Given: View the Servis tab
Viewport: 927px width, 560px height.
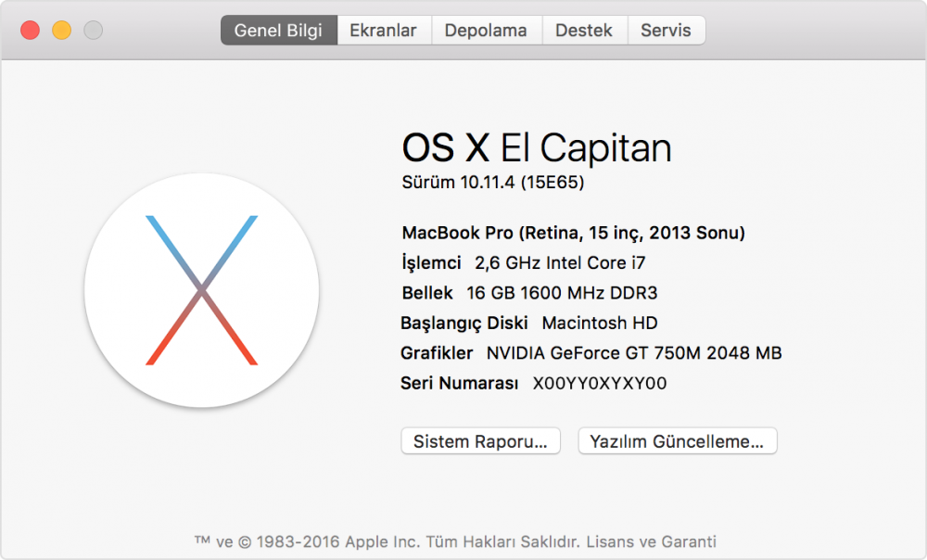Looking at the screenshot, I should pyautogui.click(x=667, y=30).
